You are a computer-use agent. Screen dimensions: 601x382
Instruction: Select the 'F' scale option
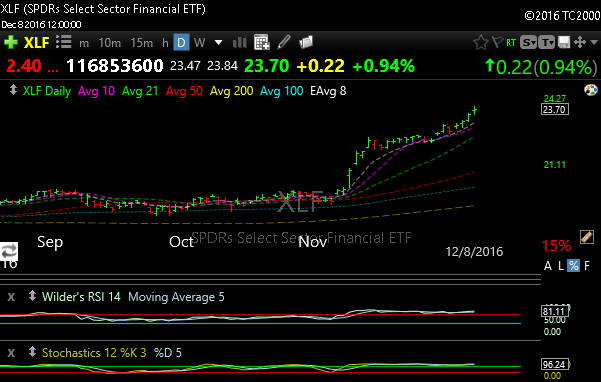coord(587,266)
